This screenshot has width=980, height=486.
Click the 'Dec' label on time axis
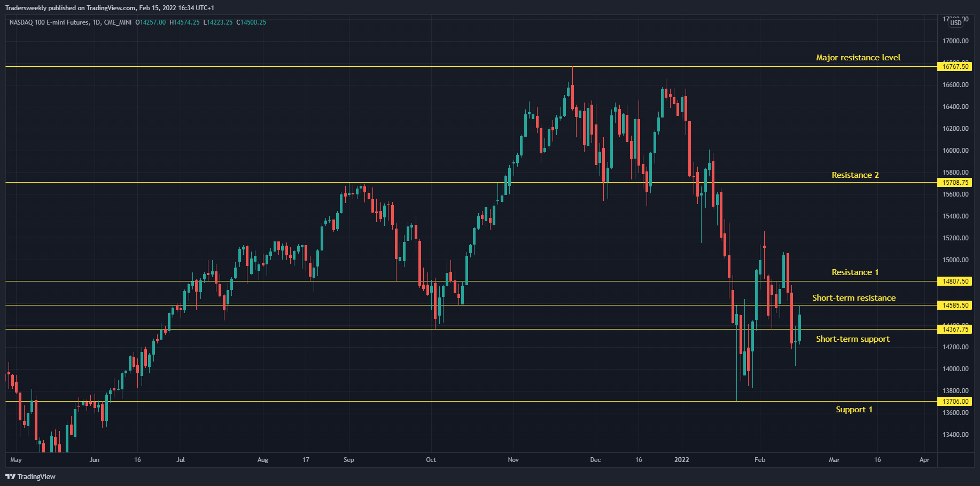pyautogui.click(x=595, y=460)
